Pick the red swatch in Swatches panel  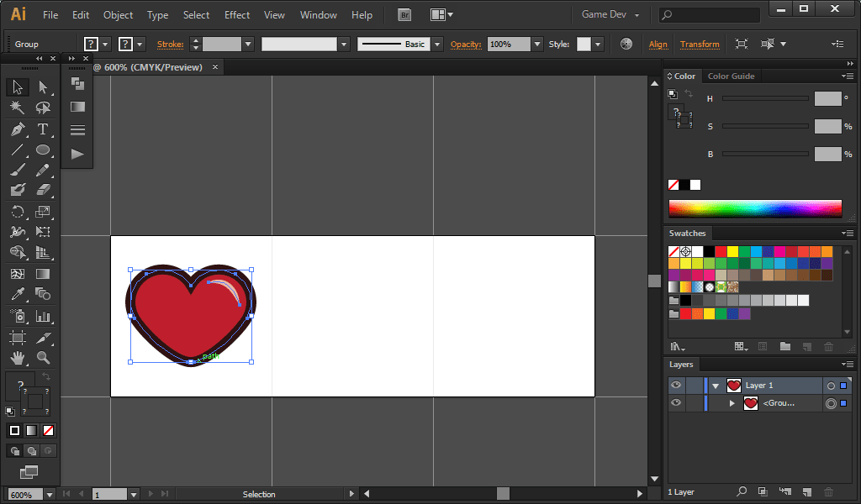pyautogui.click(x=721, y=251)
